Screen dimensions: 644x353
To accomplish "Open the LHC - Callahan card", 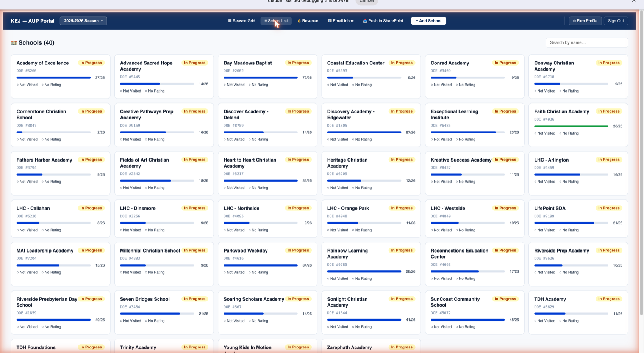I will click(x=61, y=219).
